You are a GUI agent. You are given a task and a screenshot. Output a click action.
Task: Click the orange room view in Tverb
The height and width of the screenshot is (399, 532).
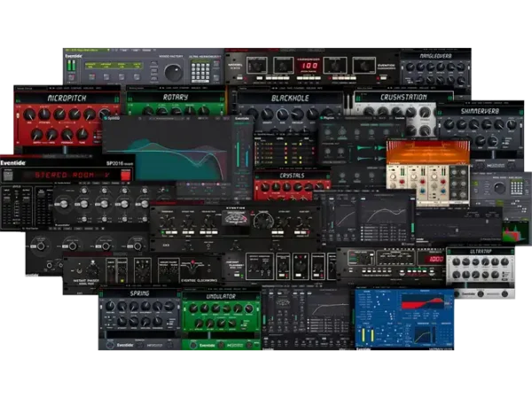point(428,152)
